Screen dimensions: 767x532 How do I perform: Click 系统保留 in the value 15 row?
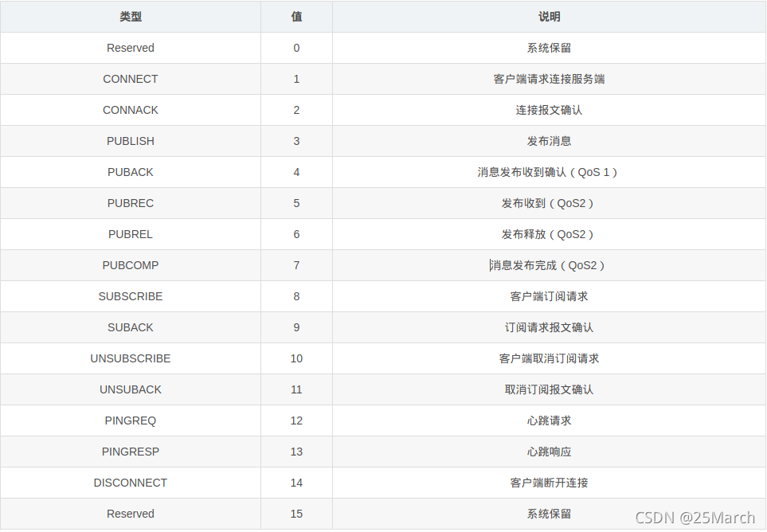click(x=550, y=514)
